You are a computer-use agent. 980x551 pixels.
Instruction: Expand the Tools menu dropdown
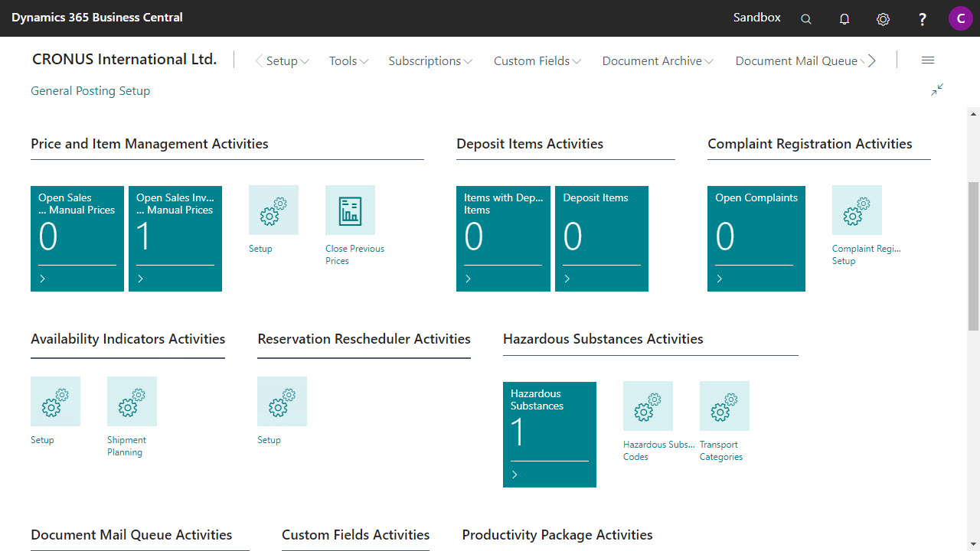(348, 61)
